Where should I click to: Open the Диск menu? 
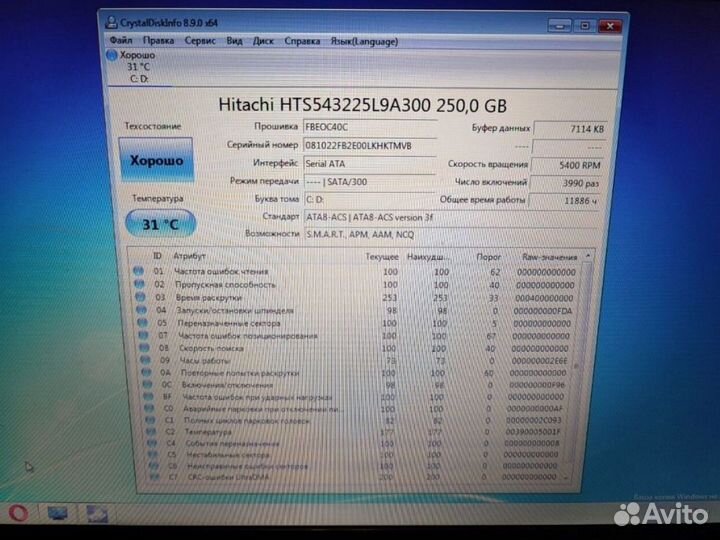tap(263, 41)
